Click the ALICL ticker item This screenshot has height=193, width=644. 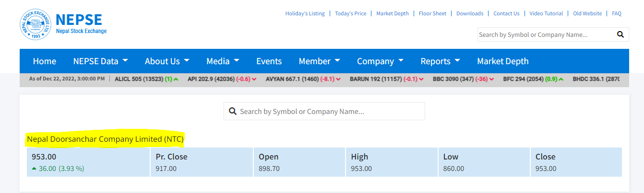[146, 79]
